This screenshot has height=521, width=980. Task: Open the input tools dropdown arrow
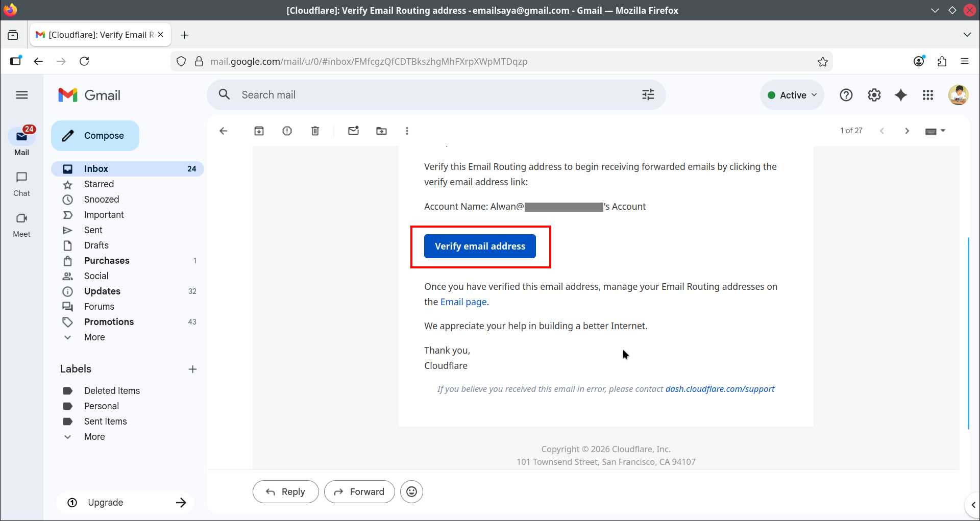tap(943, 131)
